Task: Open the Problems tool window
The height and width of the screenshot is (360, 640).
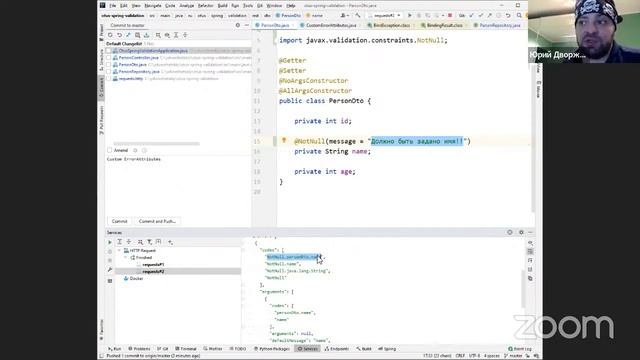Action: pyautogui.click(x=140, y=349)
